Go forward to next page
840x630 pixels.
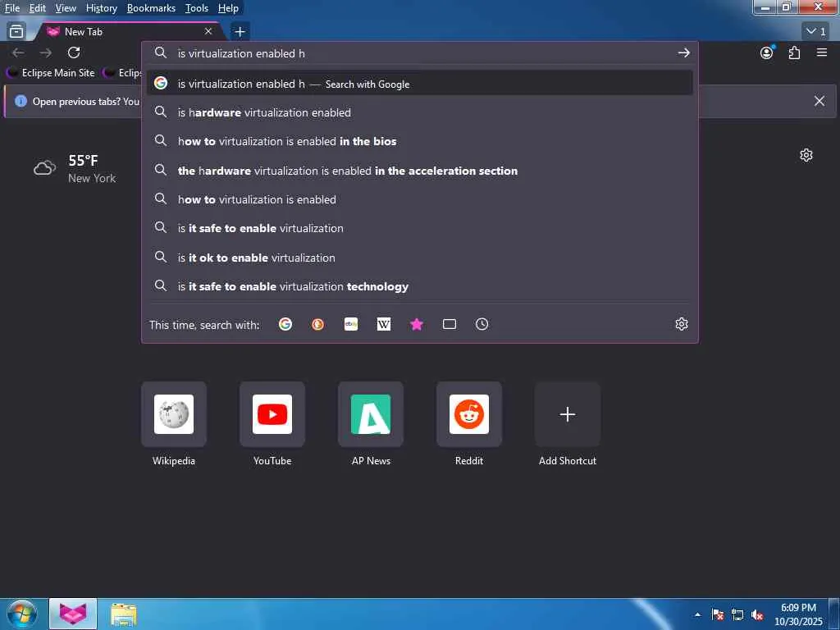pyautogui.click(x=46, y=52)
